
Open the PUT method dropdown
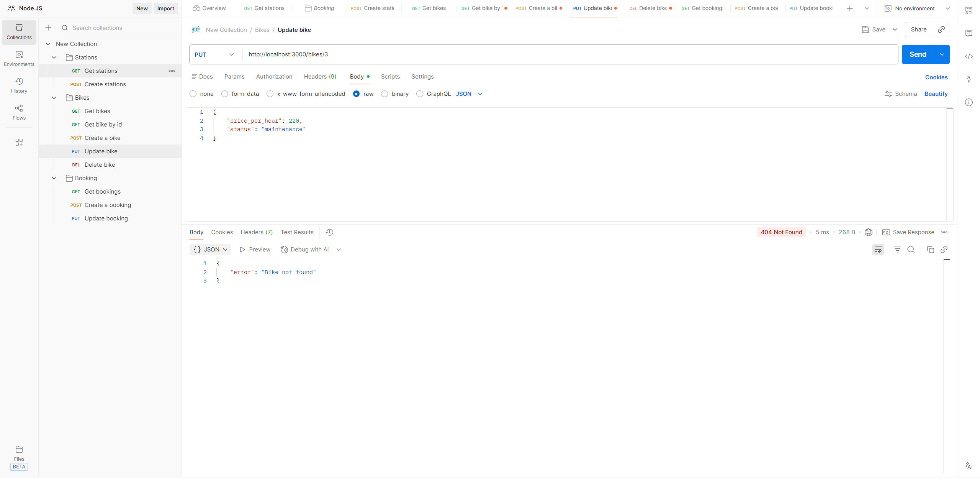[x=214, y=54]
